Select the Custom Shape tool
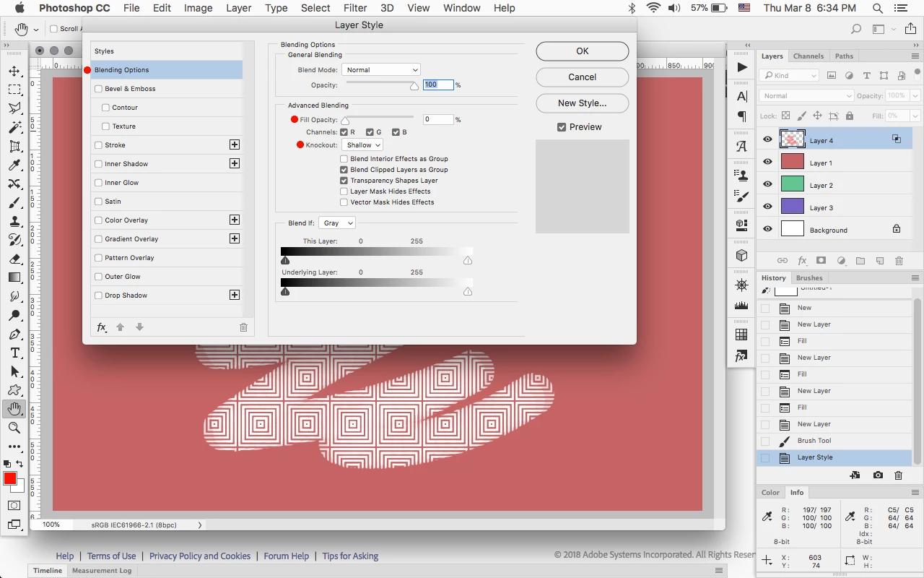Screen dimensions: 924x578 pos(14,390)
